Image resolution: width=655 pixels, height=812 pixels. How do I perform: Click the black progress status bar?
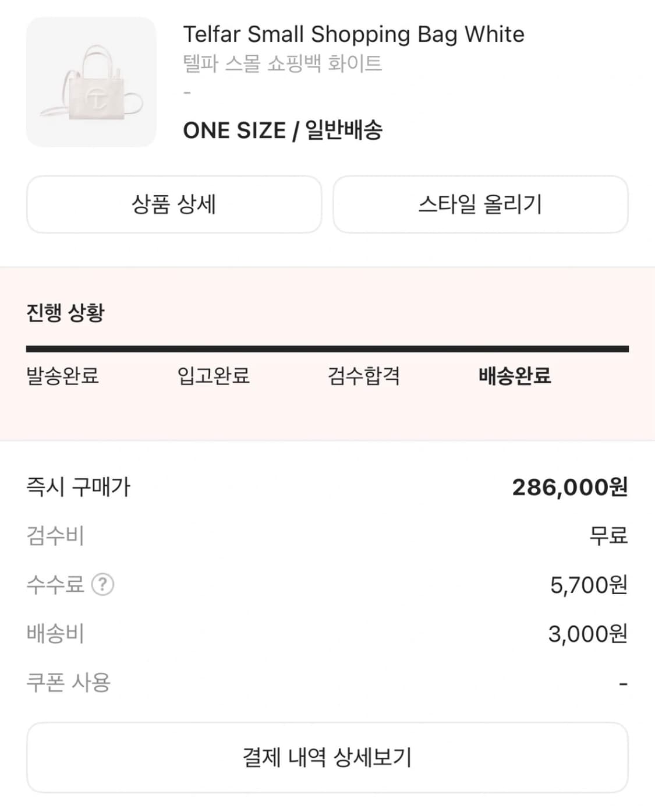point(327,349)
